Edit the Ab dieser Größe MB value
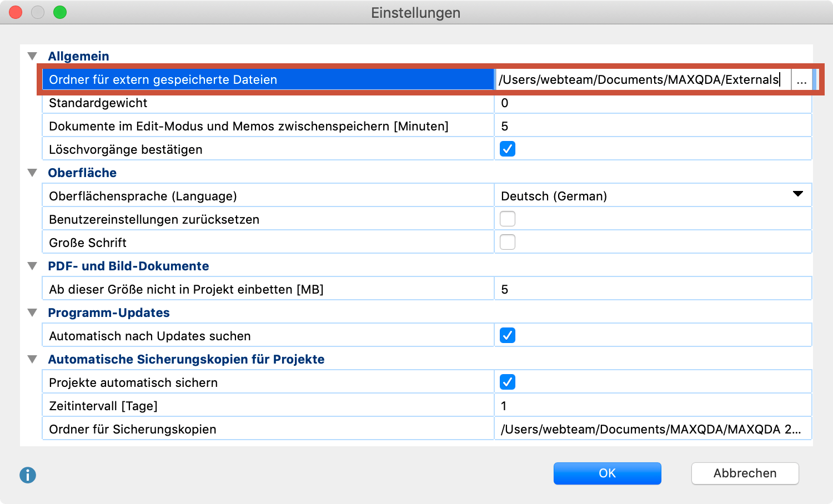 click(653, 289)
